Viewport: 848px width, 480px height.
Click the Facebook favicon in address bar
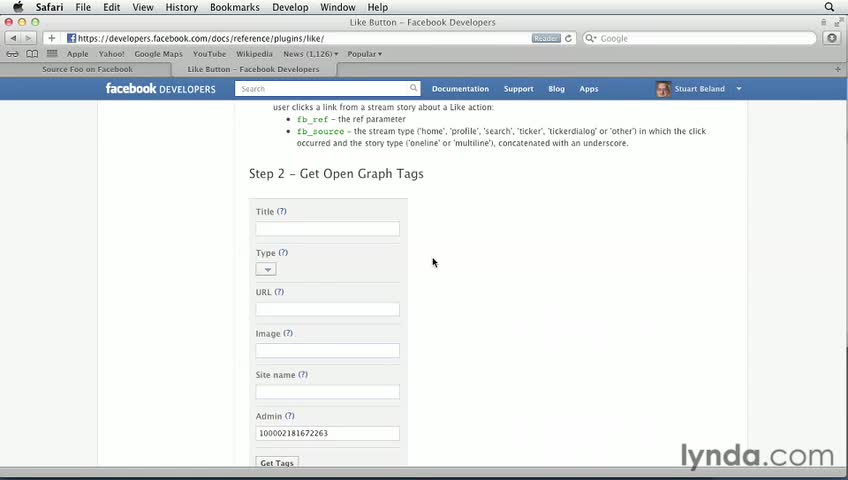71,38
